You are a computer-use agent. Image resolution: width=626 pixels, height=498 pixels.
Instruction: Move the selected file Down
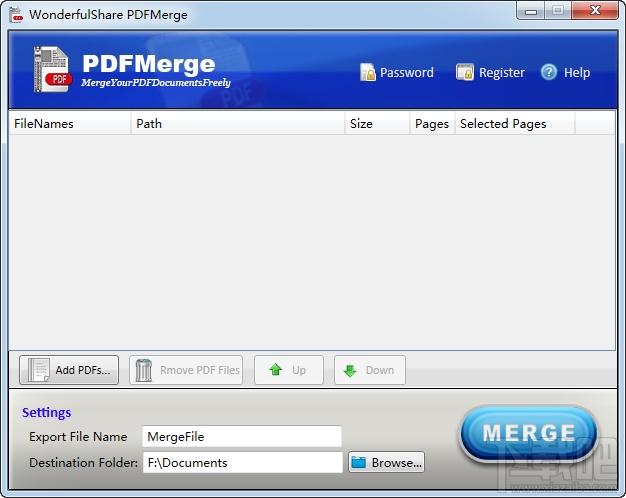(x=370, y=370)
